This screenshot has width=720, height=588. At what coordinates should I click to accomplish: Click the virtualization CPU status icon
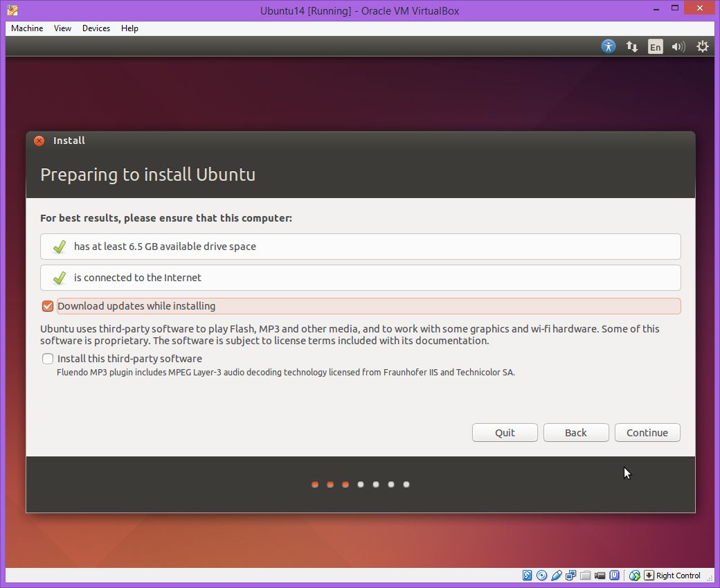click(614, 575)
